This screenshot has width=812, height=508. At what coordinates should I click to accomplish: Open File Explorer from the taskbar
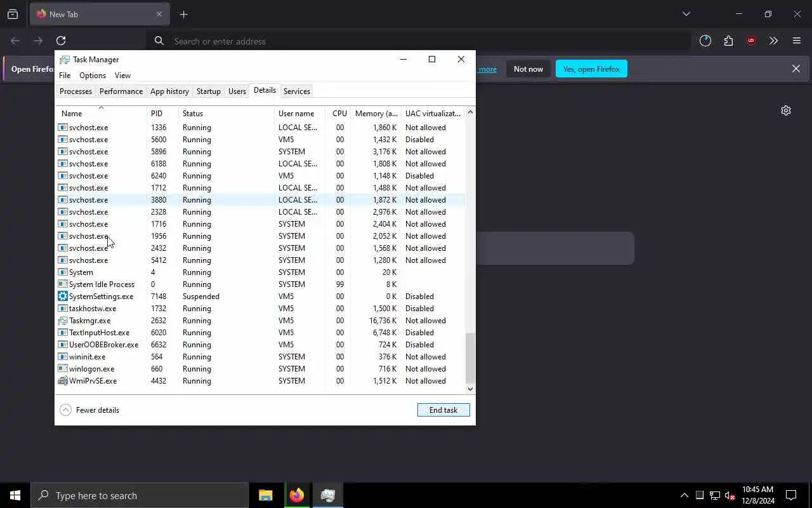tap(266, 495)
